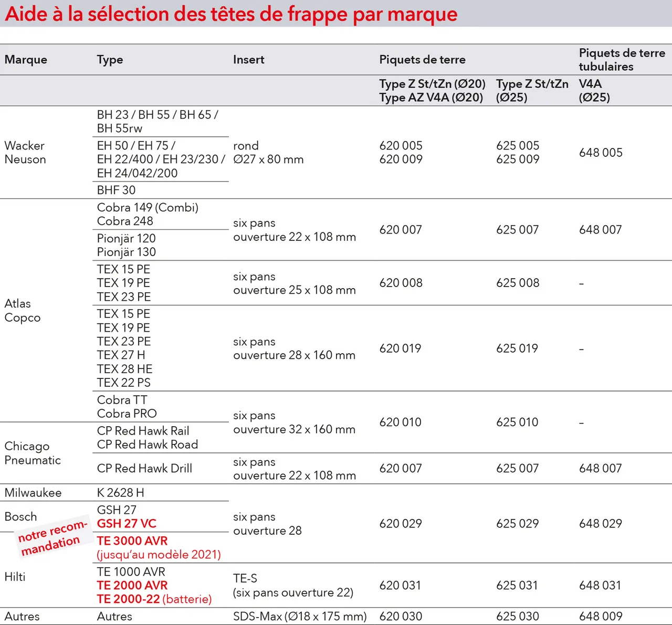Click the BHF 30 type entry
The height and width of the screenshot is (625, 672).
(116, 190)
